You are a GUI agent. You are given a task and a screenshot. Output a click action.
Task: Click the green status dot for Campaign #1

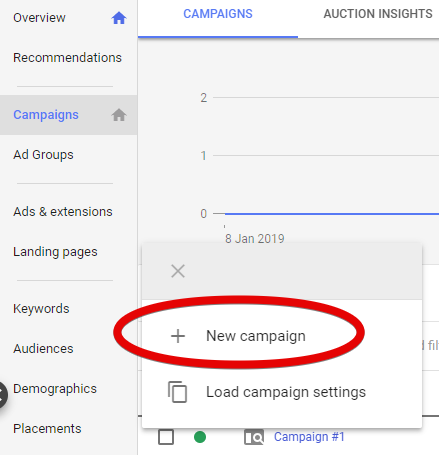click(200, 437)
